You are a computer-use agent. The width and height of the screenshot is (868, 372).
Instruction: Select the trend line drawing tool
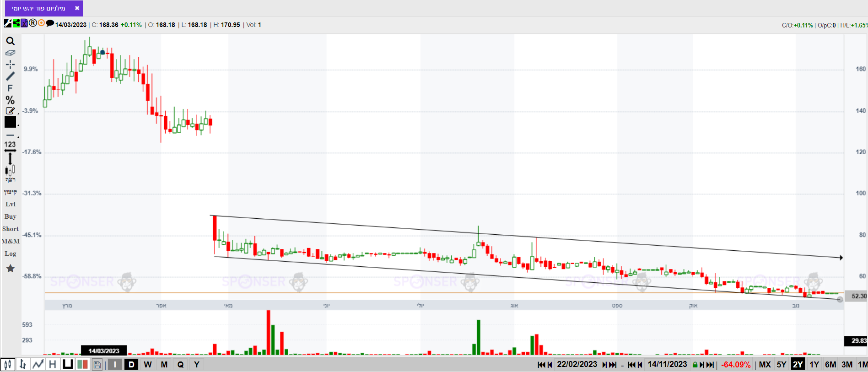[x=10, y=76]
